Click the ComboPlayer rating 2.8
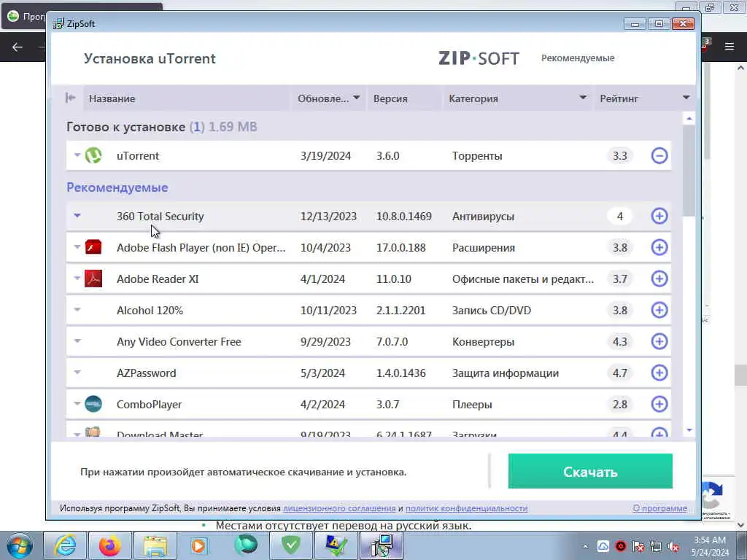The height and width of the screenshot is (560, 747). click(620, 404)
